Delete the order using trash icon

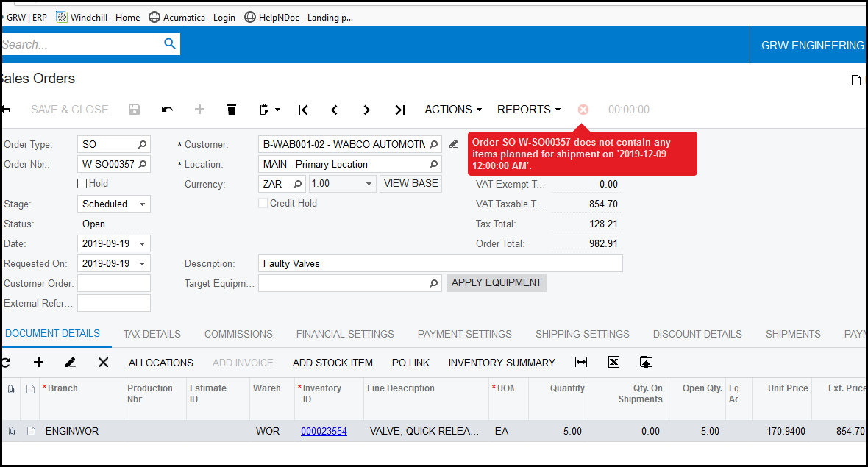(x=232, y=110)
